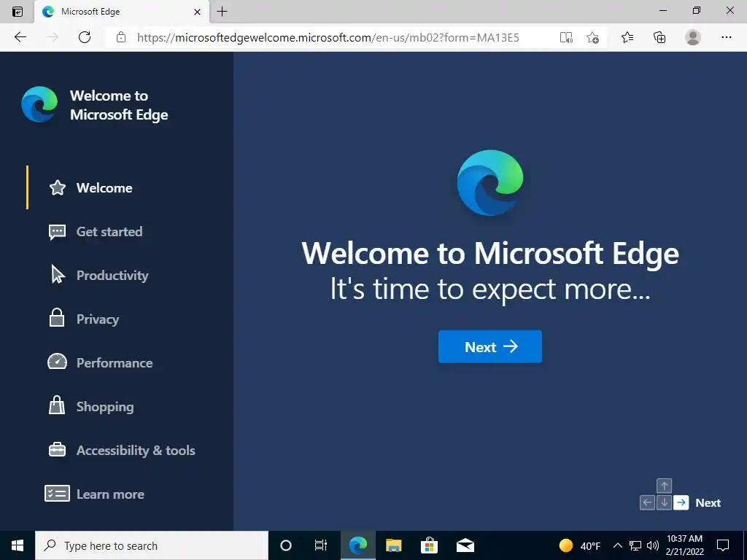Open Microsoft Store from the taskbar
Image resolution: width=747 pixels, height=560 pixels.
coord(429,545)
